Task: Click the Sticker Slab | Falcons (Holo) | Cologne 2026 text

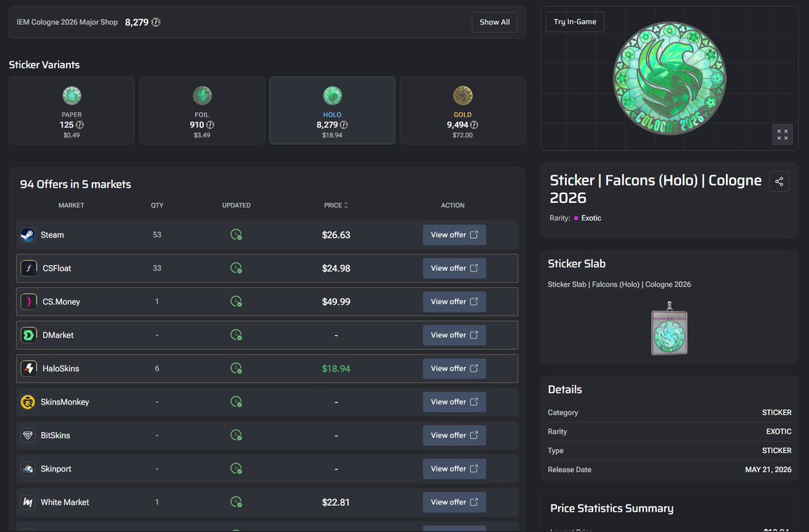Action: point(620,285)
